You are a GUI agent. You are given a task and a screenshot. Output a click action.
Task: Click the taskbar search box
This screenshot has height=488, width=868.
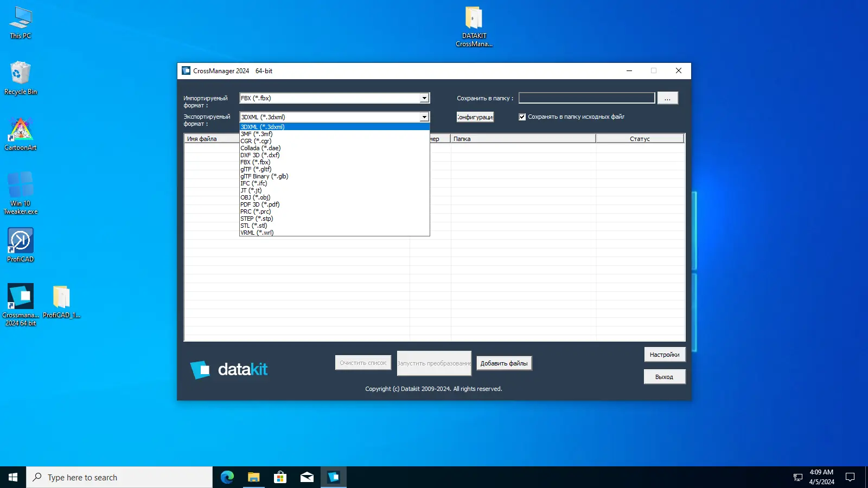click(x=119, y=477)
